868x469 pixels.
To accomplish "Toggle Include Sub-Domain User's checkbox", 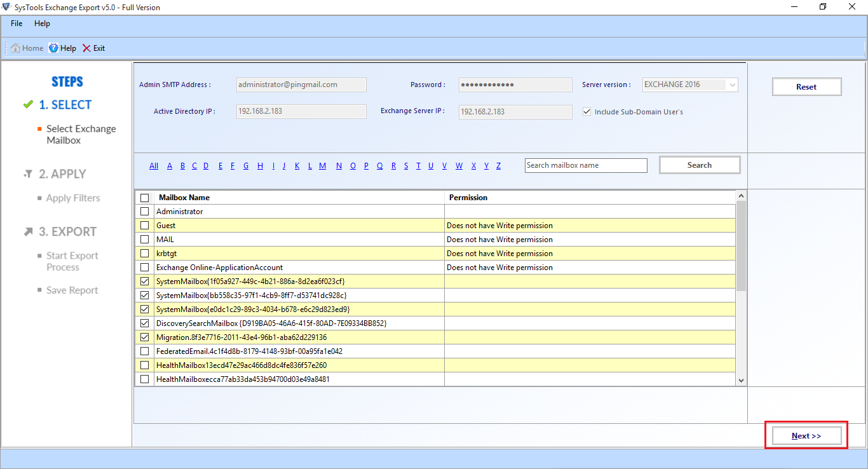I will click(x=587, y=112).
